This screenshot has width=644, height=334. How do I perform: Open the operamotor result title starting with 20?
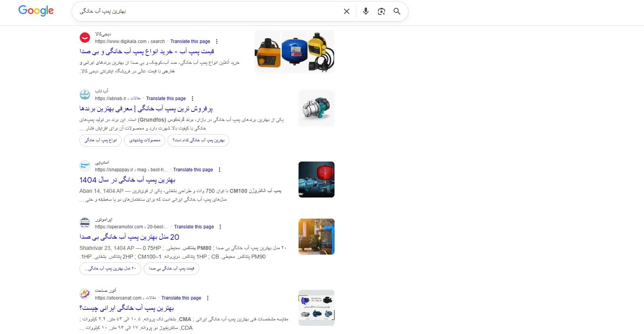[x=129, y=237]
